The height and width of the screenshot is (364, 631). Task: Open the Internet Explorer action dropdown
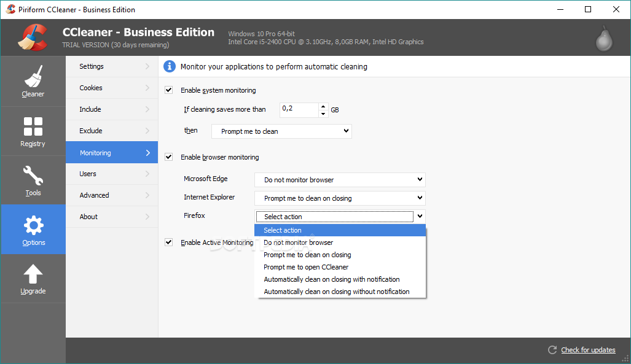coord(340,198)
